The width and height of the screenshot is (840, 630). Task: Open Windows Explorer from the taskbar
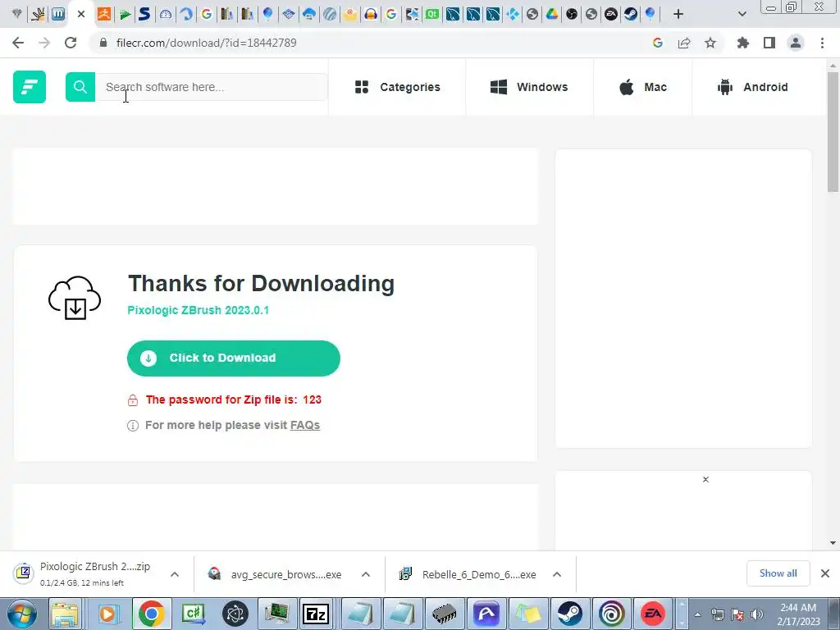click(x=66, y=614)
